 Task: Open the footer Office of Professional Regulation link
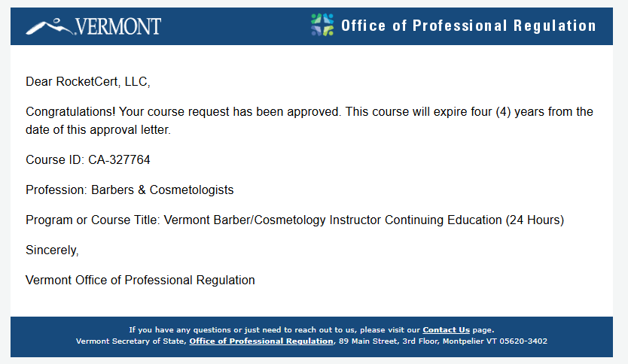click(261, 341)
